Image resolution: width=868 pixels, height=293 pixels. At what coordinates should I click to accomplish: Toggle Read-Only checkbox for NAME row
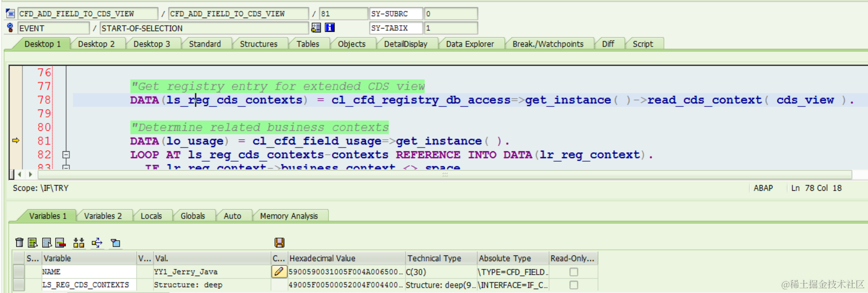click(574, 272)
